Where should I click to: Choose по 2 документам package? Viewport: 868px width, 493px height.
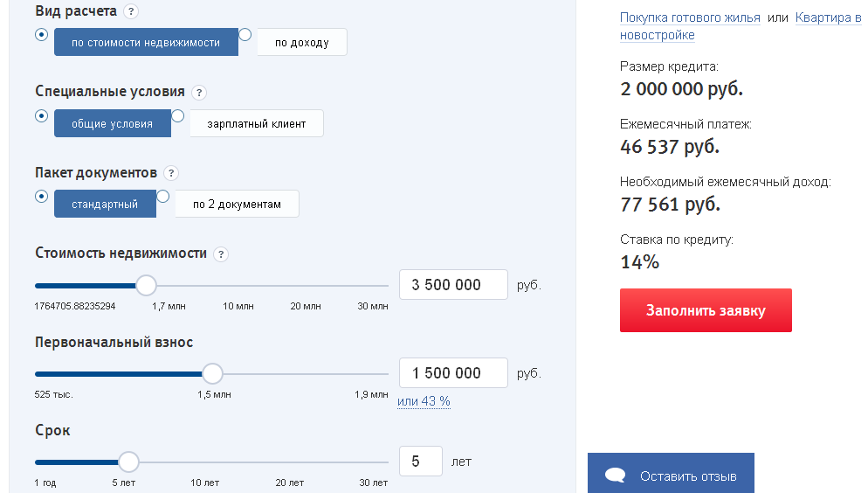(237, 205)
